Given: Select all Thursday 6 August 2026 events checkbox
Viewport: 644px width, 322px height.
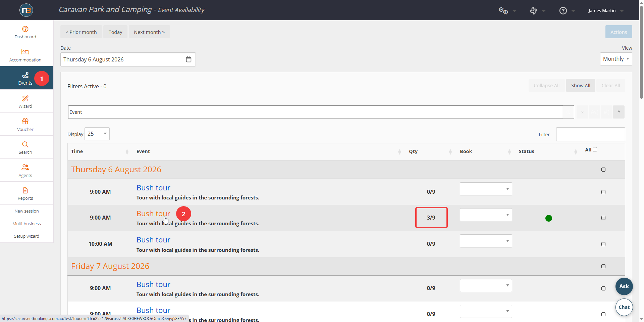Looking at the screenshot, I should click(x=603, y=170).
